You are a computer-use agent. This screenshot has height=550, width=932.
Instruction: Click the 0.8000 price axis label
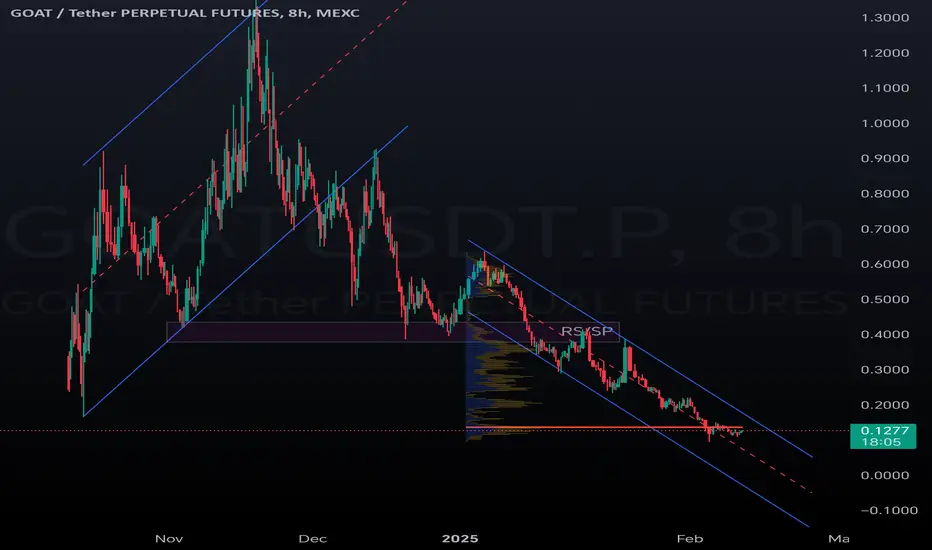885,193
